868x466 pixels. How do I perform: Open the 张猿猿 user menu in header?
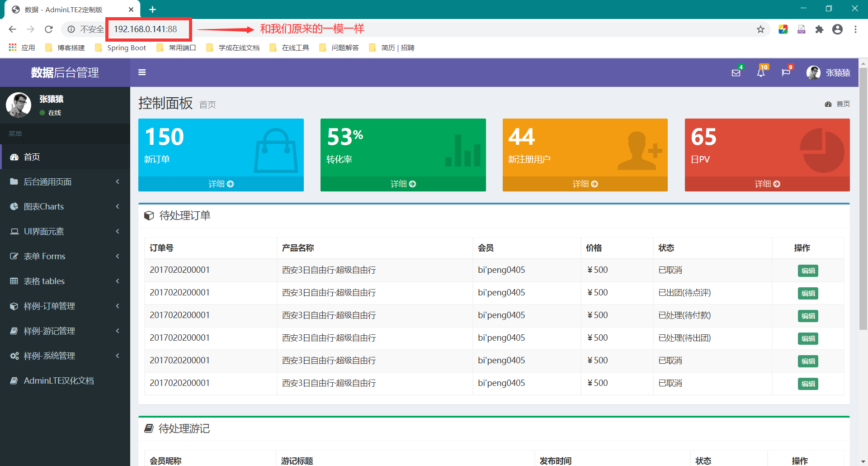(828, 73)
